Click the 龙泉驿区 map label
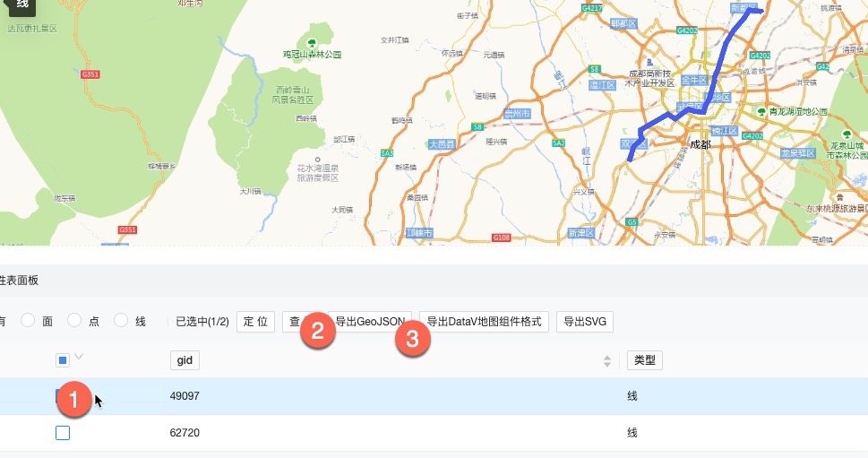The width and height of the screenshot is (868, 458). click(x=798, y=153)
